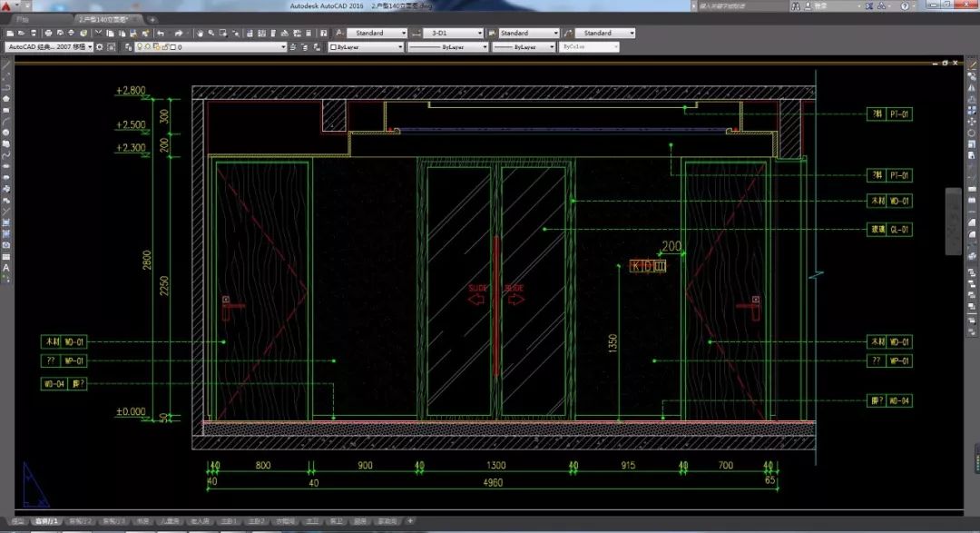980x533 pixels.
Task: Select the Erase tool in the right toolbar
Action: point(972,64)
